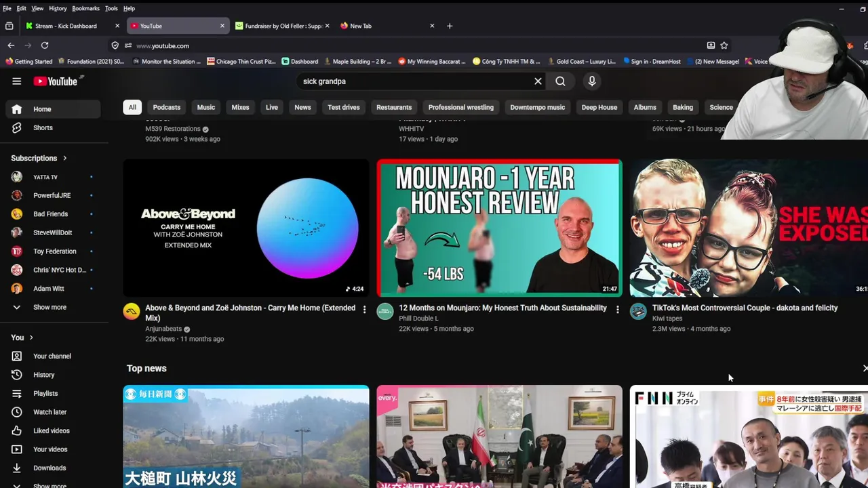Click the Anjunabeats channel avatar
Screen dimensions: 868x488
point(132,311)
